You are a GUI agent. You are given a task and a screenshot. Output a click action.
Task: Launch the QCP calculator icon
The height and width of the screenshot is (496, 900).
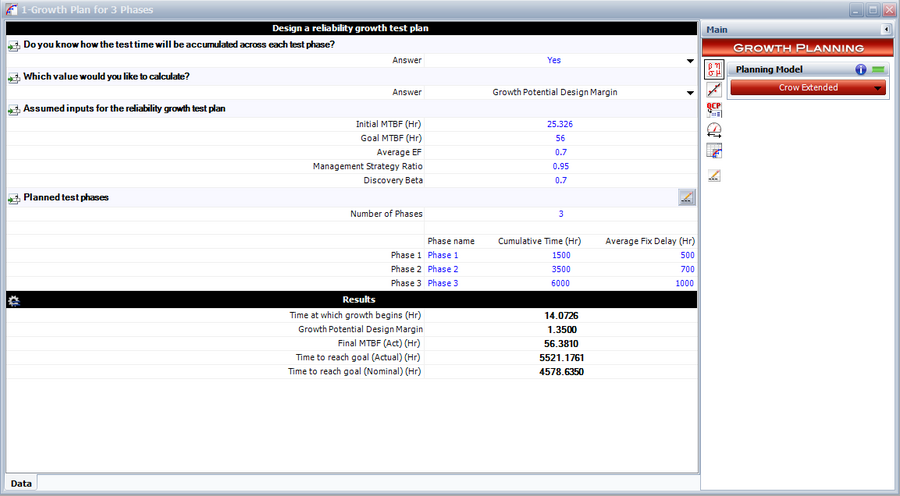click(715, 109)
